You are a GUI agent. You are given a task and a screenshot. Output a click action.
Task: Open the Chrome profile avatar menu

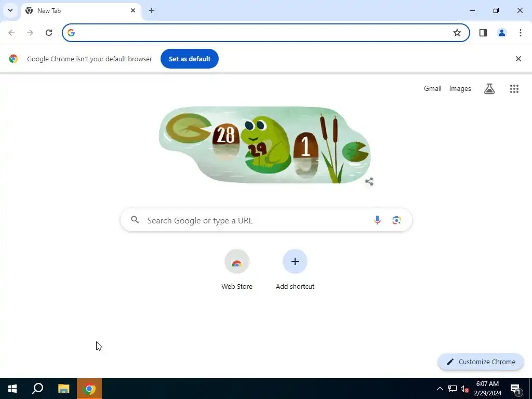[x=502, y=33]
